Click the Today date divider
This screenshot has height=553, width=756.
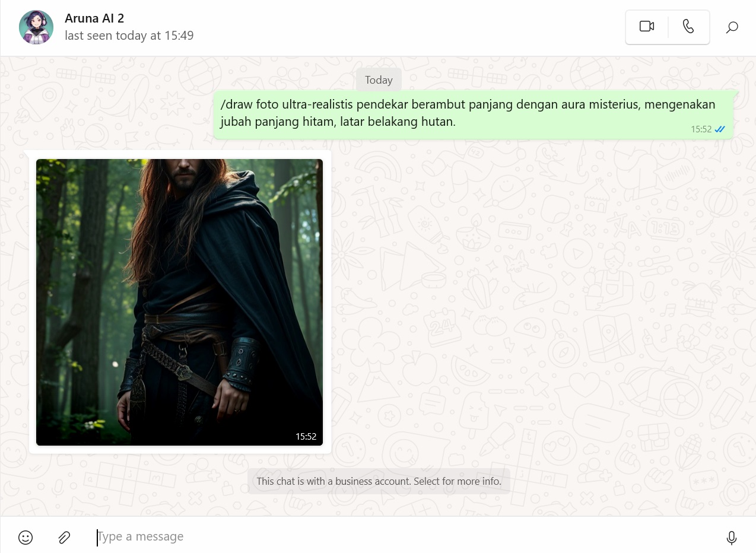(x=379, y=80)
